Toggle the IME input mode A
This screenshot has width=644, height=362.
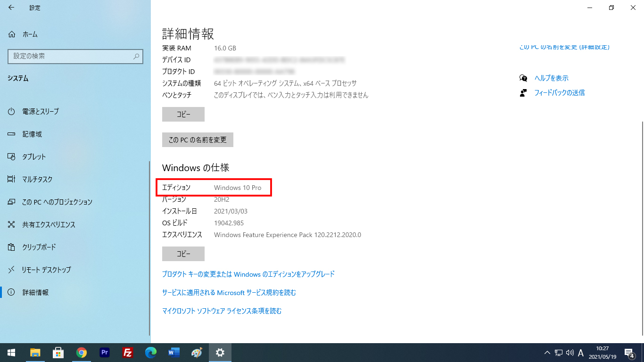(x=581, y=353)
